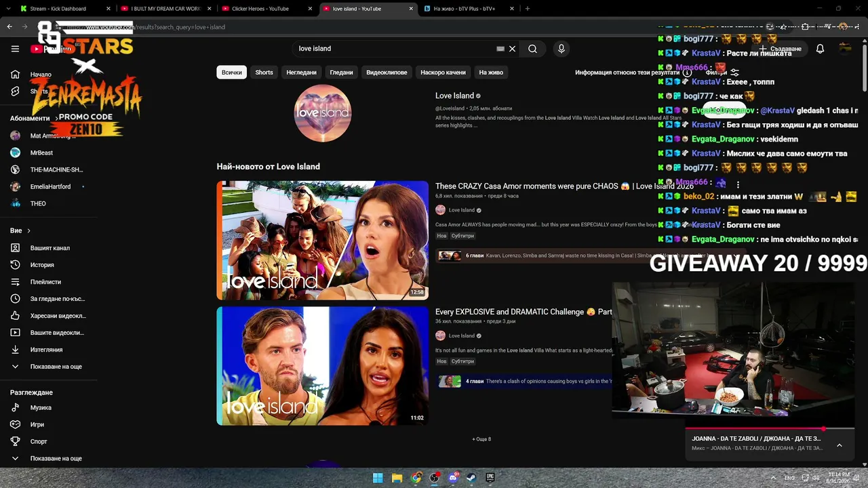Switch to Chrome in the taskbar
This screenshot has width=868, height=488.
(x=416, y=478)
